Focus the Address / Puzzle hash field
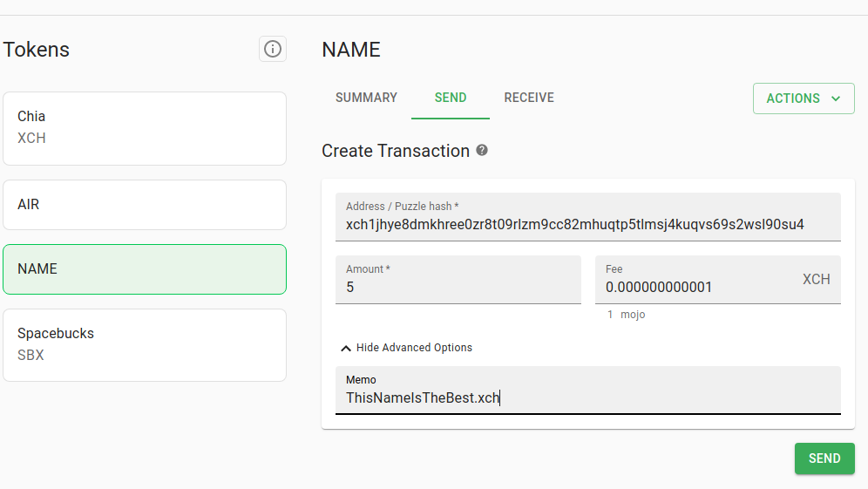This screenshot has height=489, width=868. 588,217
